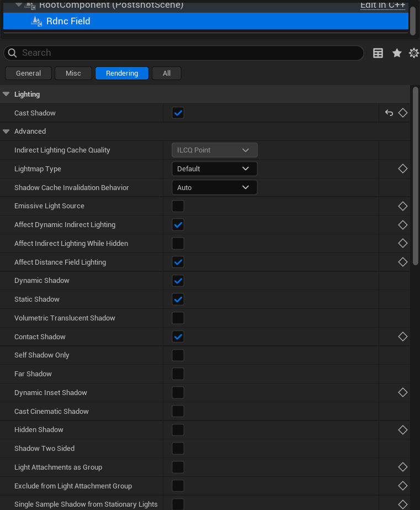Reset Cast Shadow to default value
The image size is (420, 510).
(389, 113)
